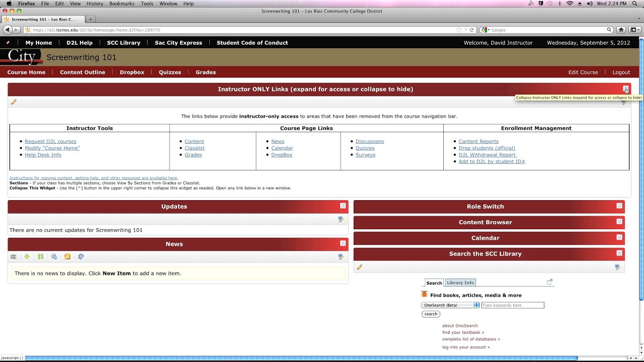
Task: Click the pencil edit icon in SCC Library widget
Action: click(x=359, y=267)
